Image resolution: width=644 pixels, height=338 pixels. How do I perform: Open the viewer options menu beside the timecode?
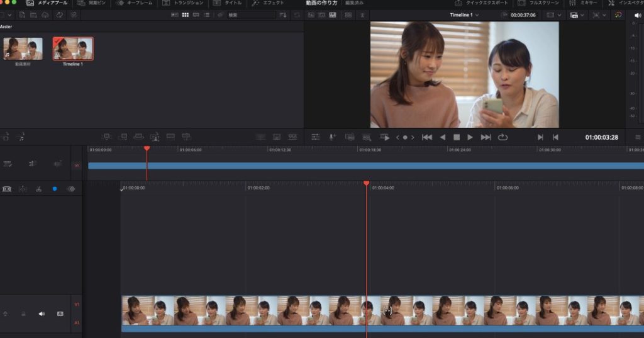(638, 137)
